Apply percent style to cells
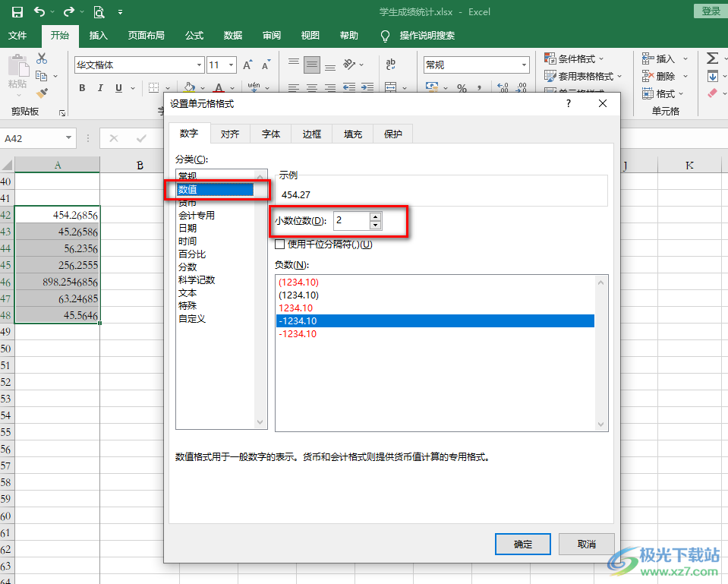The height and width of the screenshot is (584, 728). (462, 88)
